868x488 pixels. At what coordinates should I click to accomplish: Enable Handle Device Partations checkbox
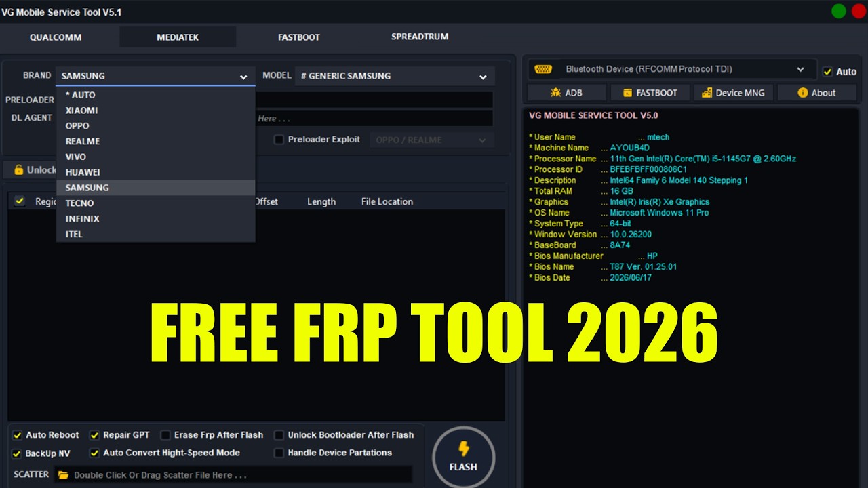click(x=279, y=453)
